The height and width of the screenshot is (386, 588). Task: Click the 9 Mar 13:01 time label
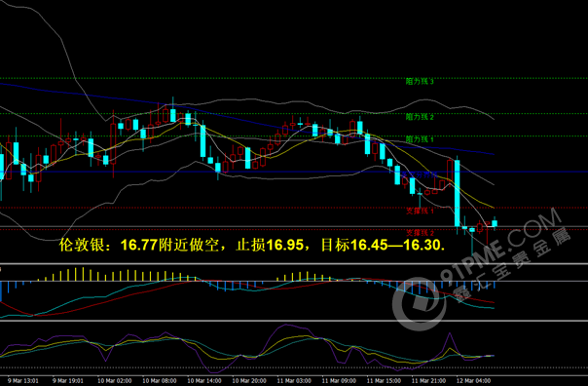tap(22, 381)
